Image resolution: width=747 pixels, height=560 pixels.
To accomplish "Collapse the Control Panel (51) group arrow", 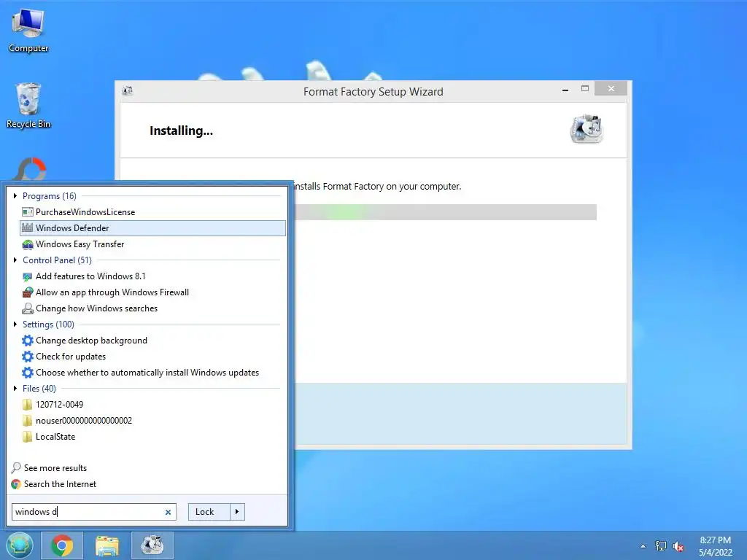I will [15, 260].
